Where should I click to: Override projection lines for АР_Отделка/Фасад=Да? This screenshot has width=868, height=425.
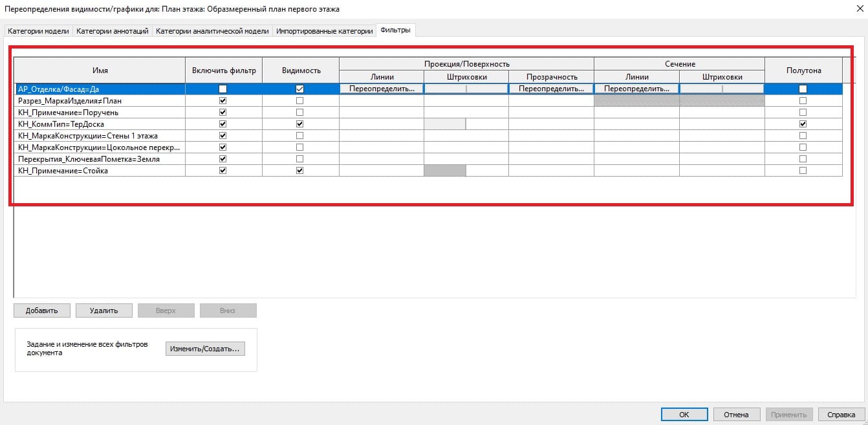[x=381, y=89]
